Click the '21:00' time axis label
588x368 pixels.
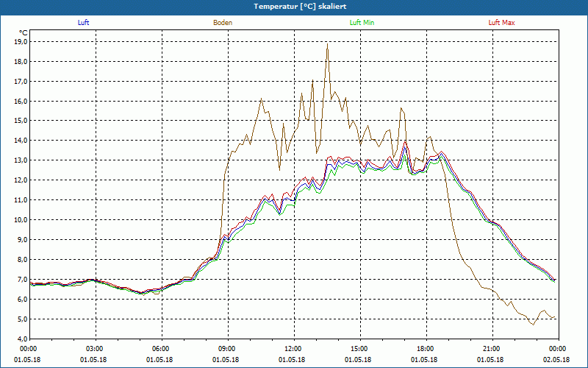pyautogui.click(x=492, y=349)
